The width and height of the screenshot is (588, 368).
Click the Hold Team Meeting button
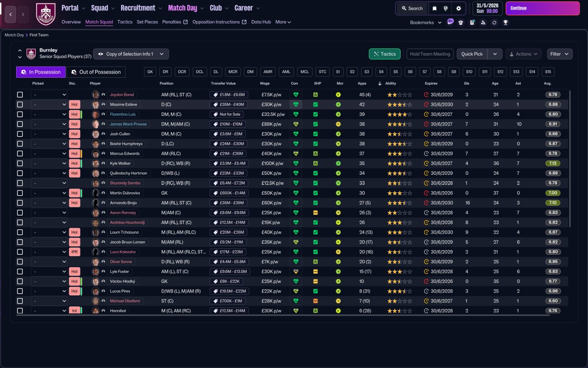tap(430, 54)
